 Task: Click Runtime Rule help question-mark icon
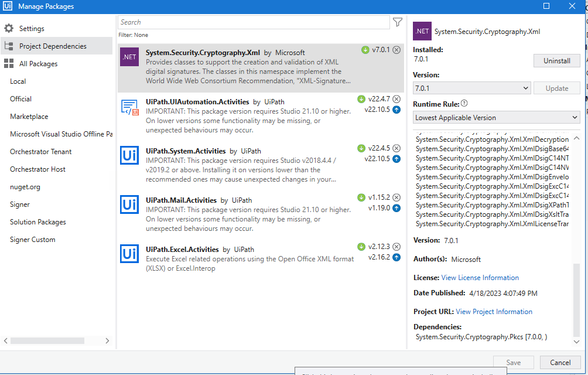click(464, 104)
